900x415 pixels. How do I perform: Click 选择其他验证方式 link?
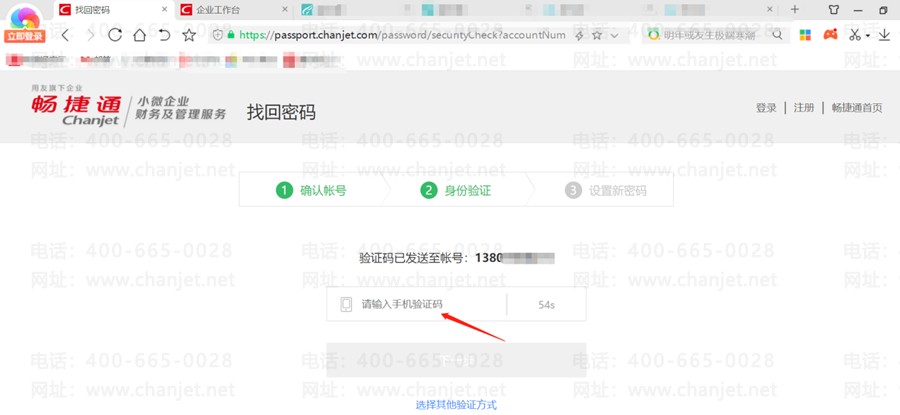456,405
